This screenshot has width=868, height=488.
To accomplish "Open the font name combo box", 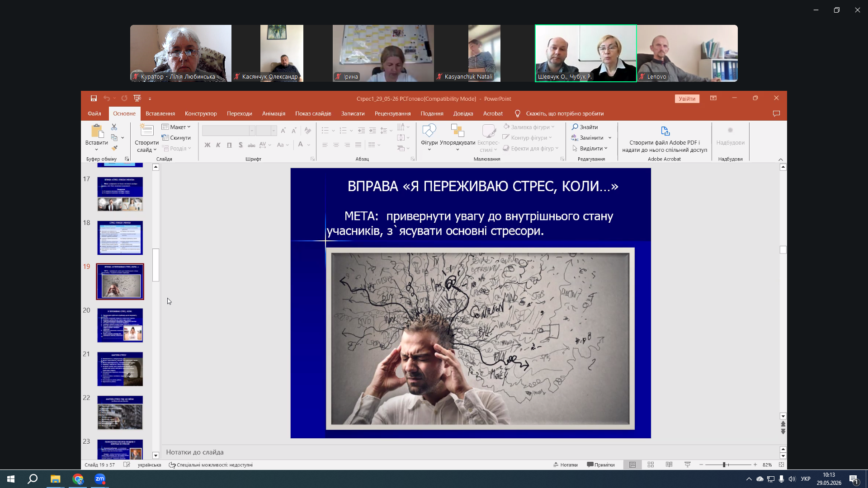I will pos(228,131).
